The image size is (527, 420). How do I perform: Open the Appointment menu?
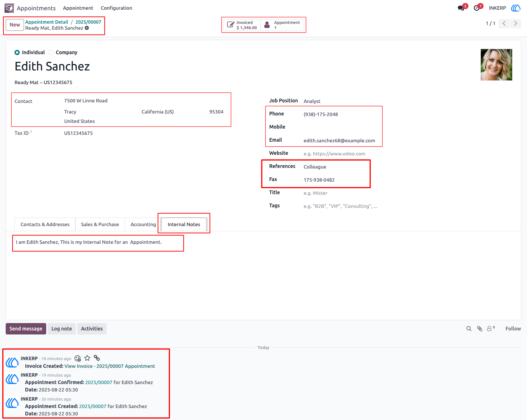tap(78, 8)
